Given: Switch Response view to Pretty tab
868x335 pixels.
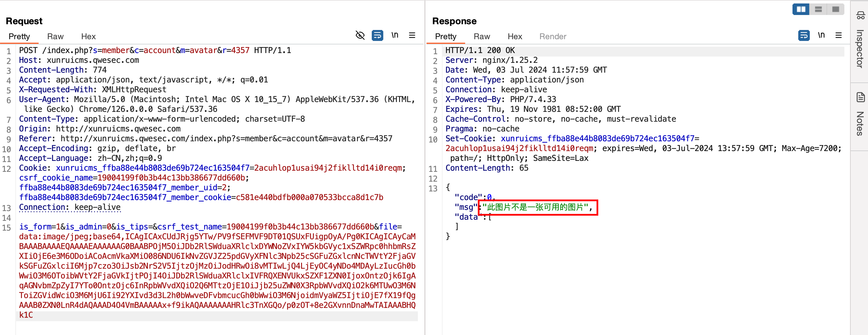Looking at the screenshot, I should click(446, 36).
